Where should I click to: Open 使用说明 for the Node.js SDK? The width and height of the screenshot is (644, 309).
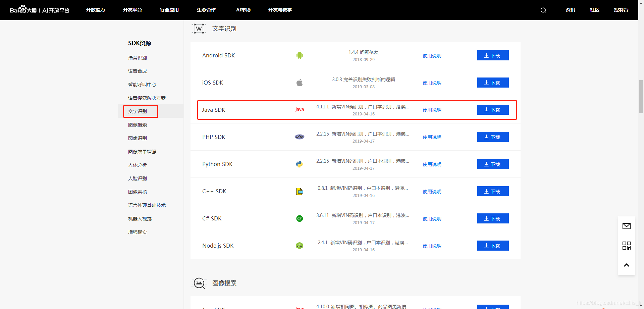[x=432, y=246]
